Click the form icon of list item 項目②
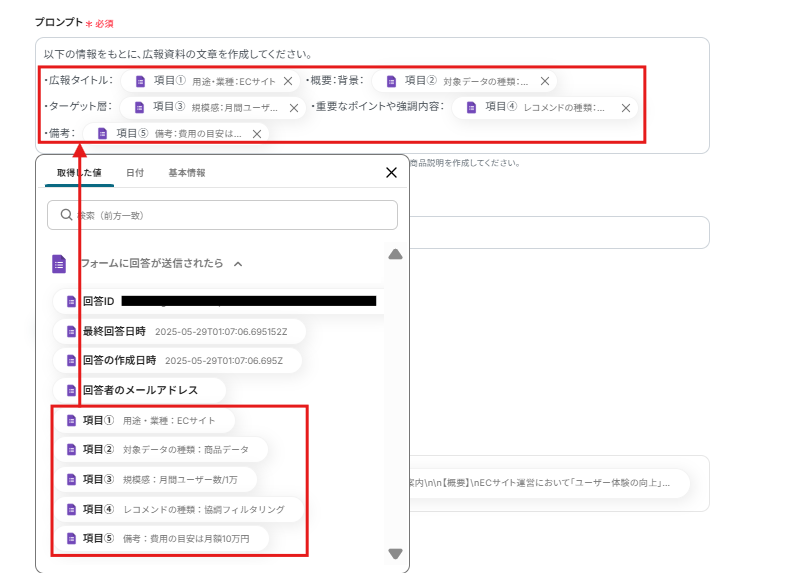The width and height of the screenshot is (810, 573). point(71,450)
